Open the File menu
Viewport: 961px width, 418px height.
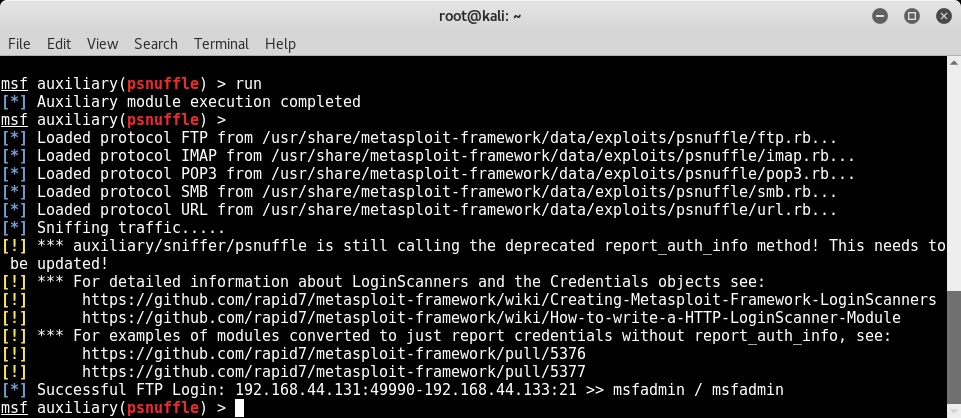coord(19,44)
